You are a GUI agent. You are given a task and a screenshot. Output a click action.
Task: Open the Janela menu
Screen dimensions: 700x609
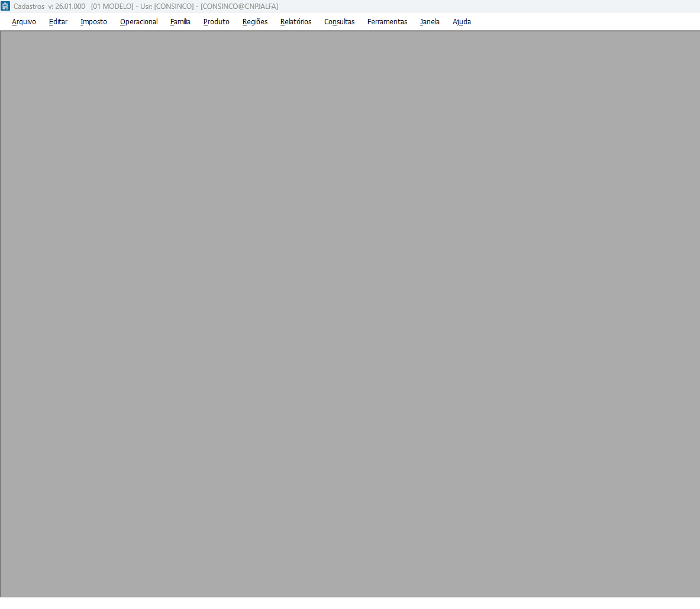[x=430, y=22]
